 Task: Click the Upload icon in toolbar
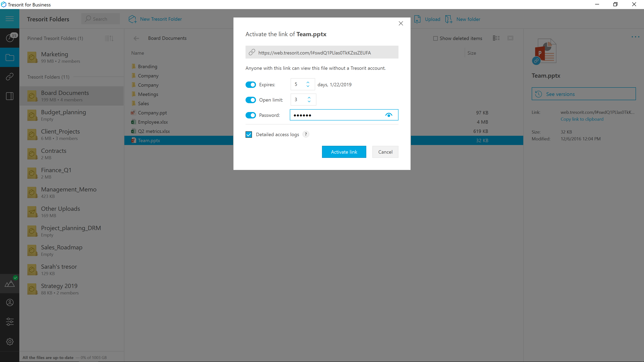(x=418, y=19)
